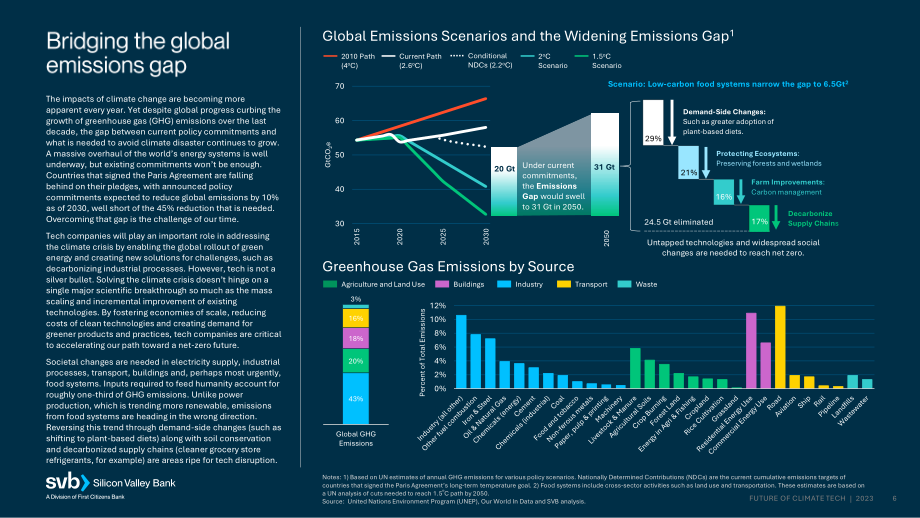
Task: Click the light blue arrow beside Protecting Ecosystems
Action: point(706,162)
